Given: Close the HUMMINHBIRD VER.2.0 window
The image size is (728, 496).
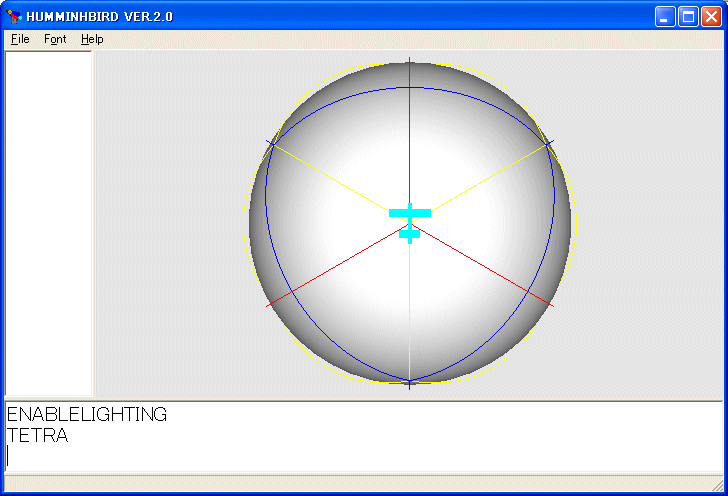Looking at the screenshot, I should [711, 17].
